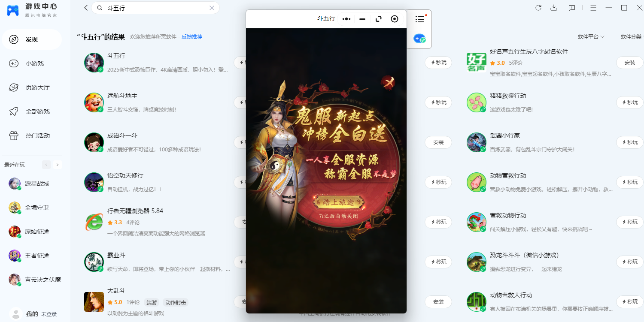Open the 悟空功夫修行 game icon
Viewport: 644px width, 322px height.
coord(94,182)
